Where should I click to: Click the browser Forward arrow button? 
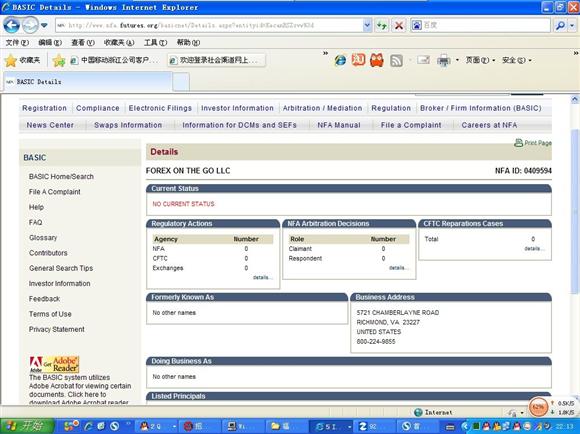[30, 25]
